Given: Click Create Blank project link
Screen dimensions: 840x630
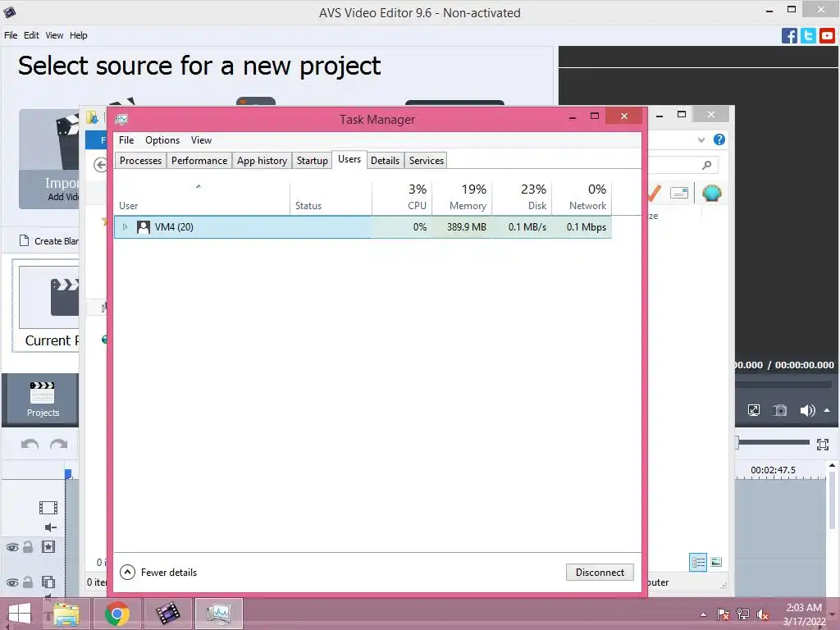Looking at the screenshot, I should 48,241.
